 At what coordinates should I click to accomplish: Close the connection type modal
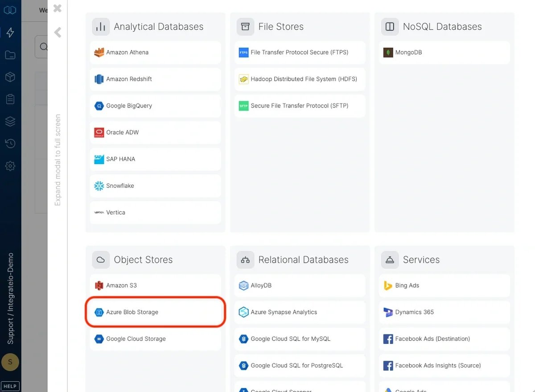pos(58,8)
